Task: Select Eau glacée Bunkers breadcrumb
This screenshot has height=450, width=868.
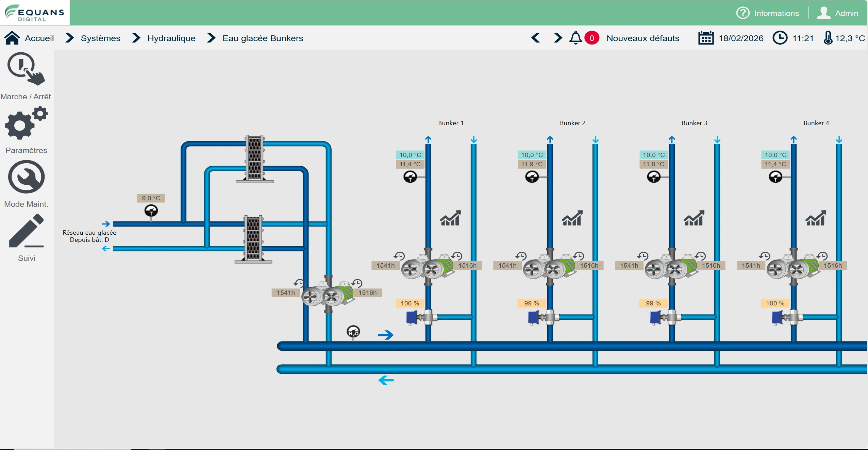Action: 263,38
